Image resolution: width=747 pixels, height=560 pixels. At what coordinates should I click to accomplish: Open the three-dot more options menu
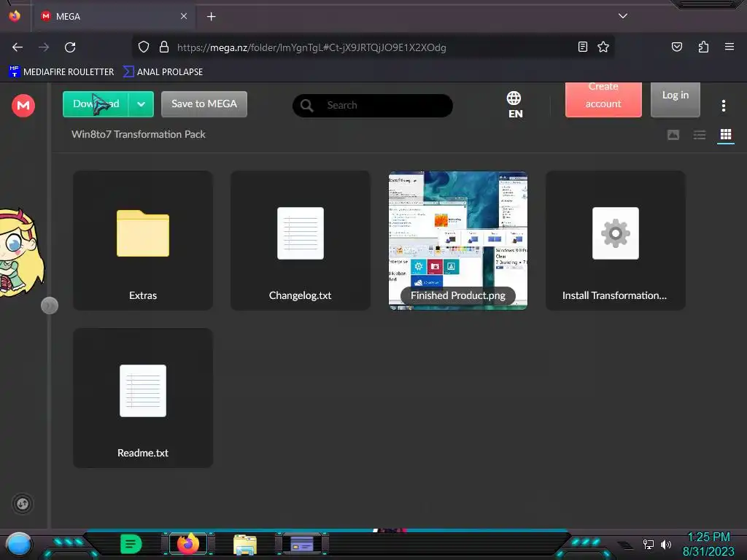[723, 106]
